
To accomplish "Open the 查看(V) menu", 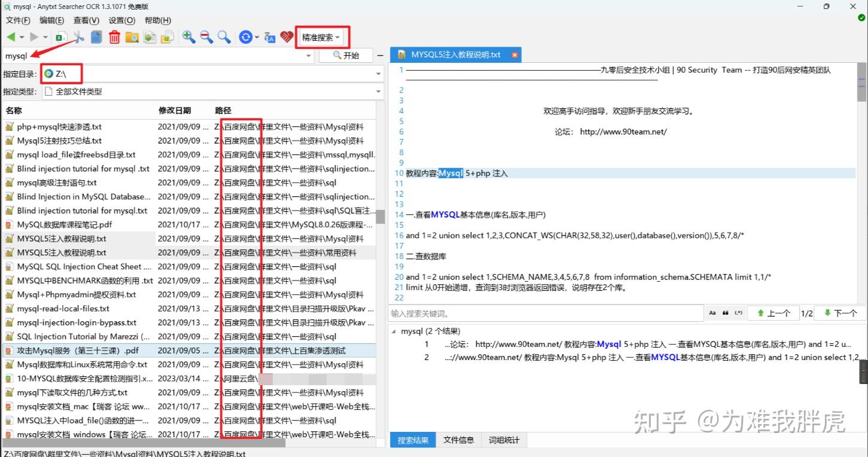I will coord(86,20).
